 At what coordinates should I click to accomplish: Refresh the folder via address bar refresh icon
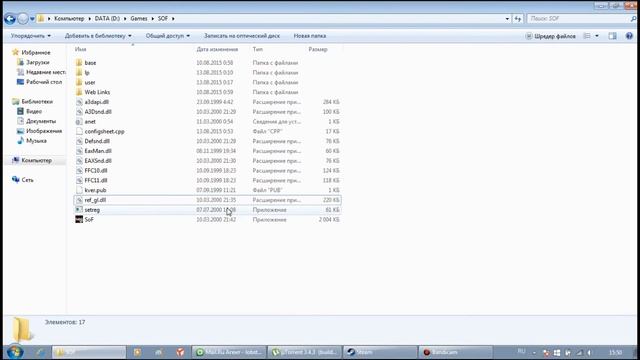(518, 19)
